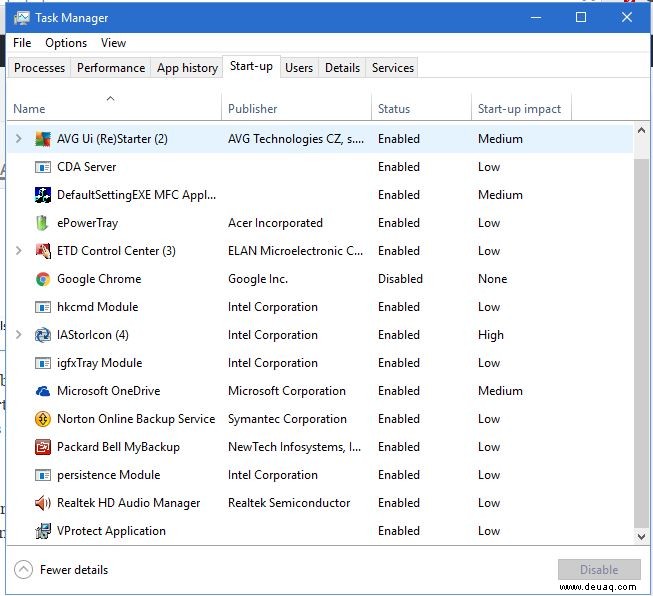Click the Packard Bell MyBackup icon
Image resolution: width=653 pixels, height=596 pixels.
coord(42,447)
